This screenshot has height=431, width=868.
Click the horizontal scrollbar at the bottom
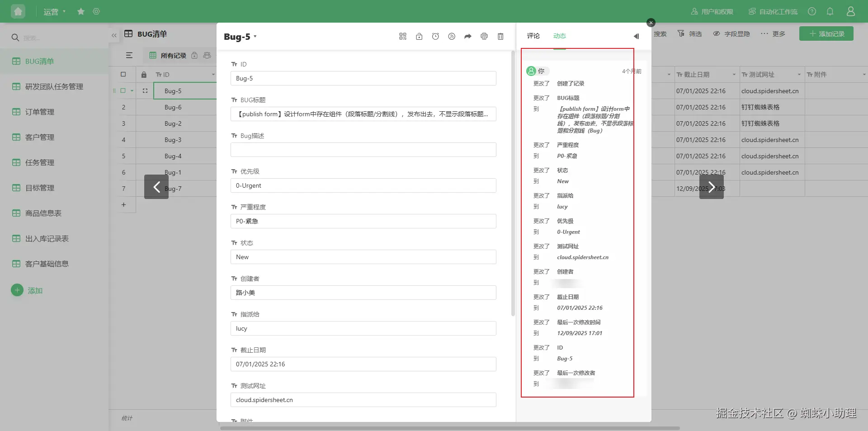(450, 428)
